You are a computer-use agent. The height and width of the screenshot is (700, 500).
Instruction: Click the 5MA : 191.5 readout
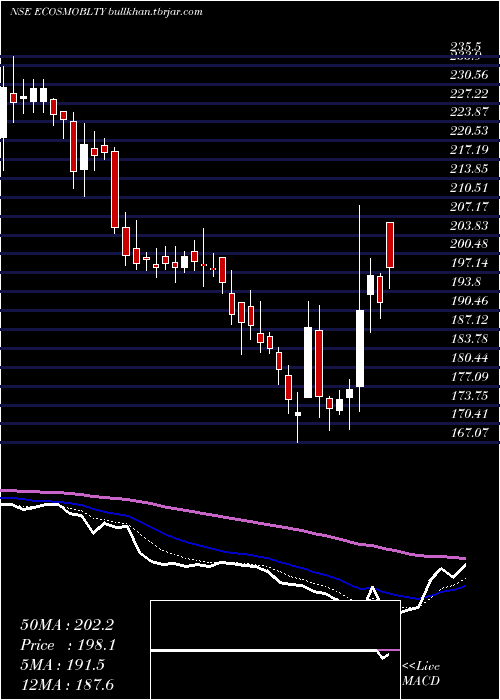pyautogui.click(x=62, y=665)
